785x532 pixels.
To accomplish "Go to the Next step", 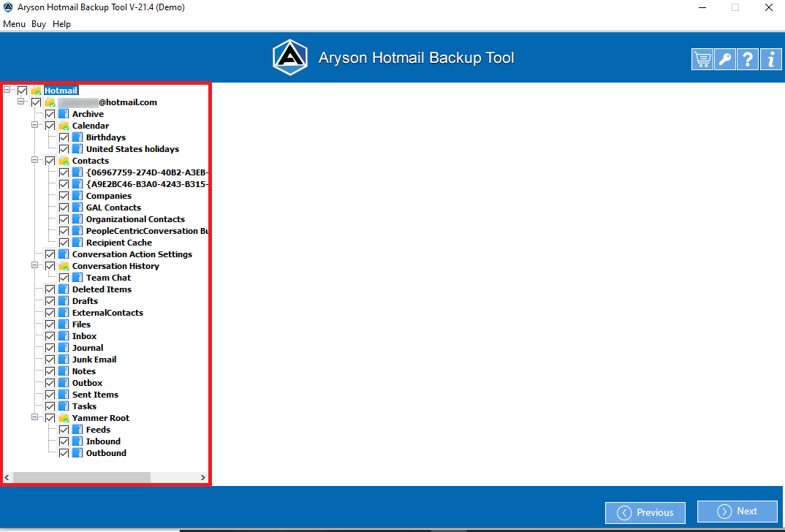I will pyautogui.click(x=737, y=511).
